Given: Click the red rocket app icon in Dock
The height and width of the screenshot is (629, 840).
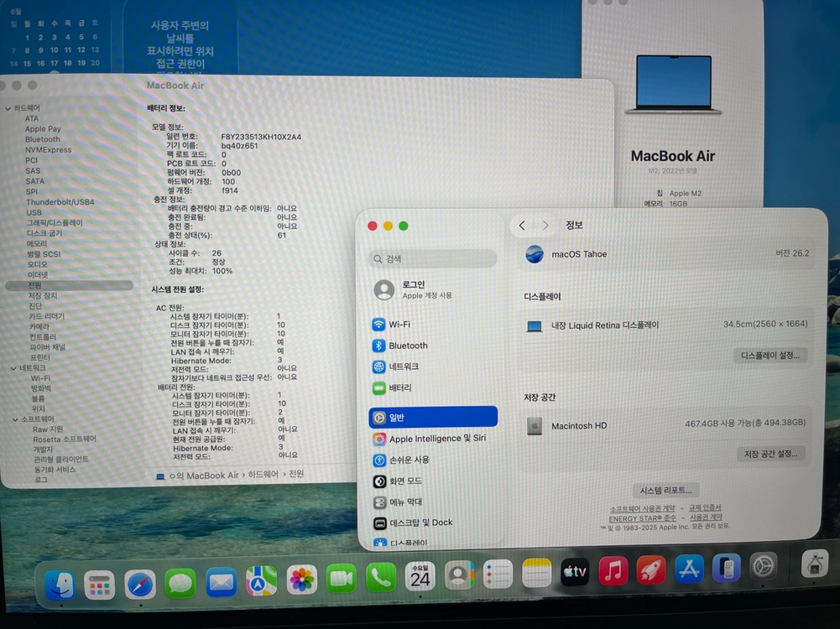Looking at the screenshot, I should [651, 569].
